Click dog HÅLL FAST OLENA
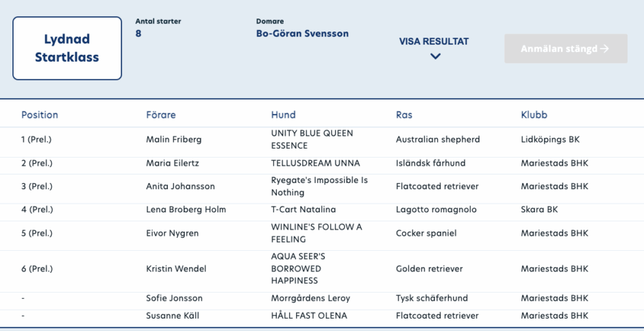The height and width of the screenshot is (331, 644). click(309, 316)
